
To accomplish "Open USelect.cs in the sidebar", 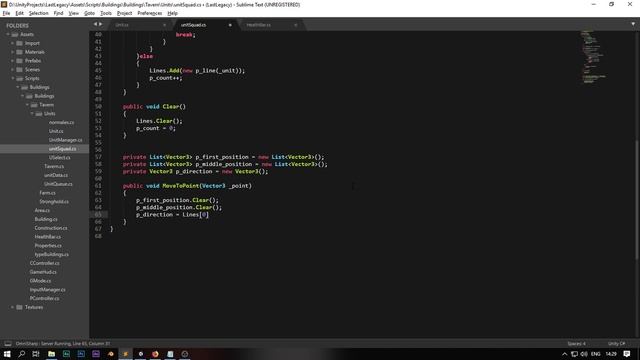I will point(60,157).
